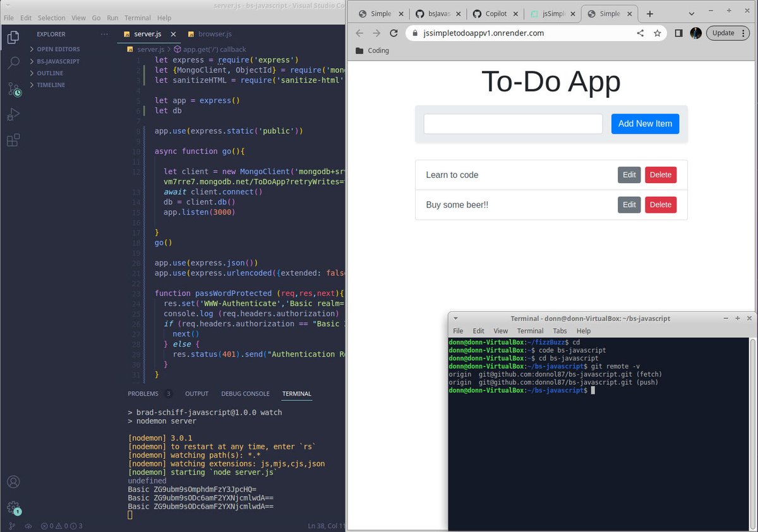Share this page from the address bar
The height and width of the screenshot is (532, 758).
pyautogui.click(x=641, y=33)
